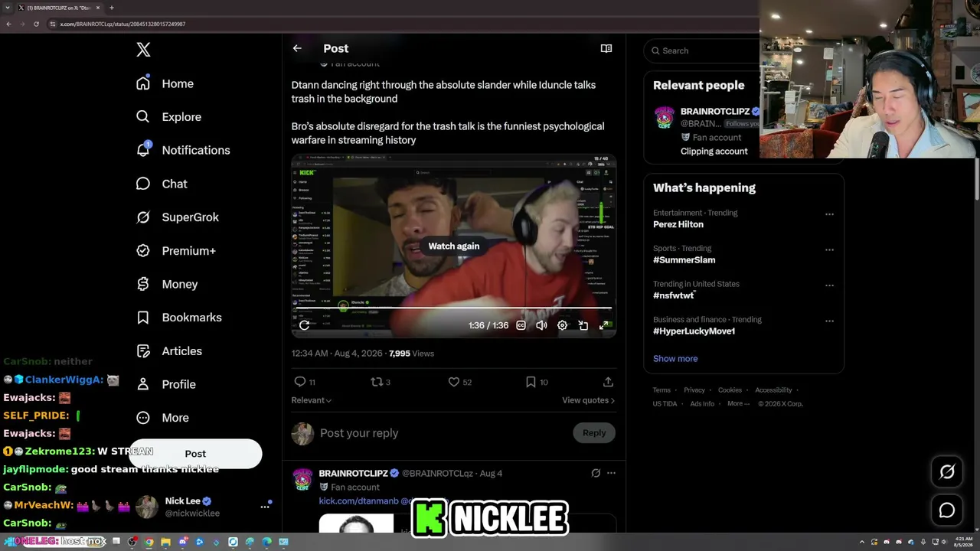Open the Accessibility footer link
980x551 pixels.
[773, 390]
